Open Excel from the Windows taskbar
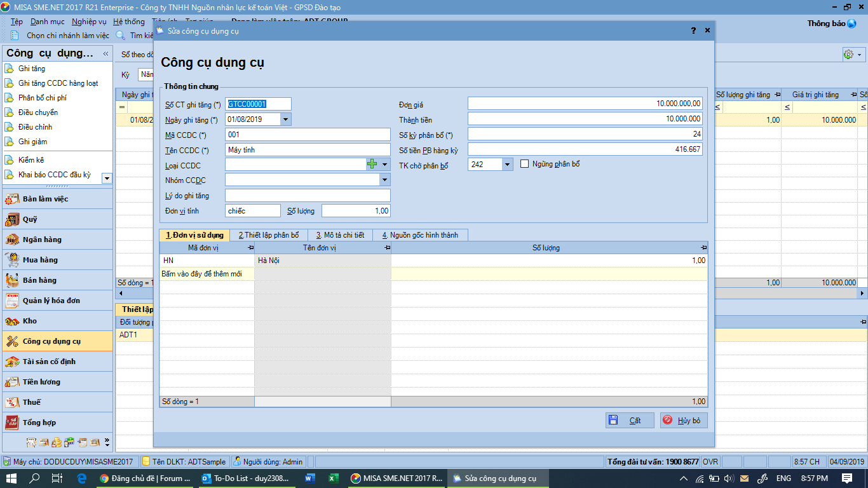 click(x=333, y=478)
